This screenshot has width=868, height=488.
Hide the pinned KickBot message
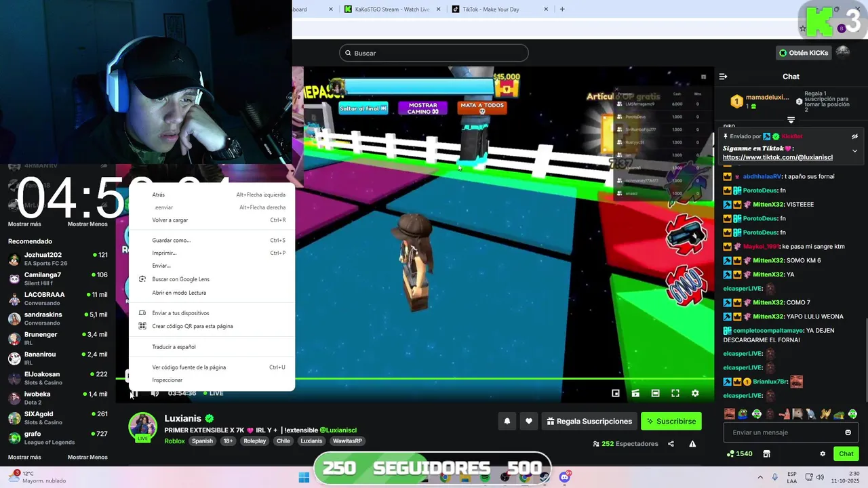[x=854, y=136]
